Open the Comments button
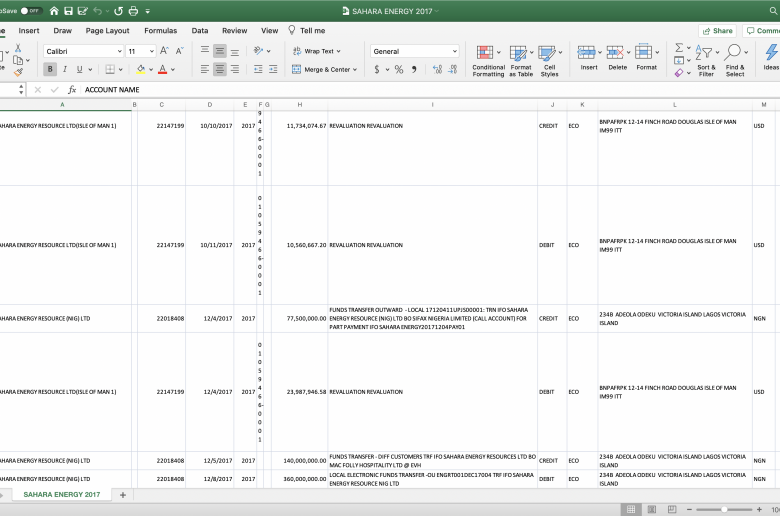Screen dimensions: 780x516 pos(762,30)
